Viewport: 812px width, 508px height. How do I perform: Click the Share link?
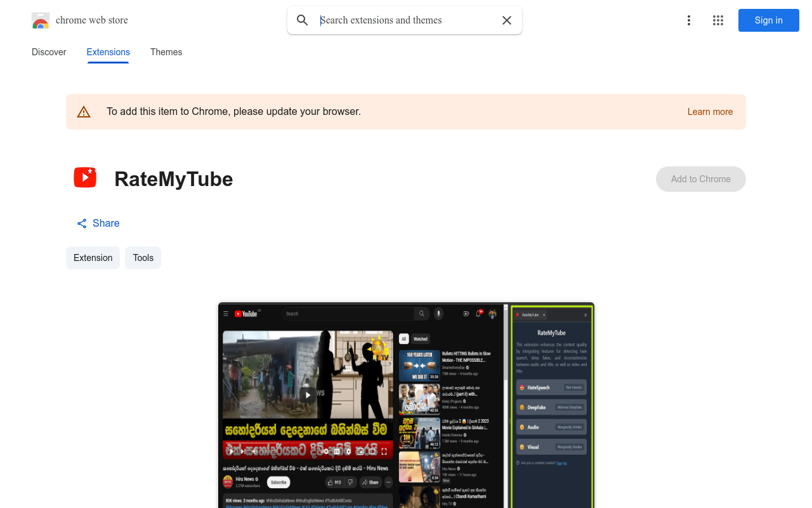pyautogui.click(x=98, y=224)
